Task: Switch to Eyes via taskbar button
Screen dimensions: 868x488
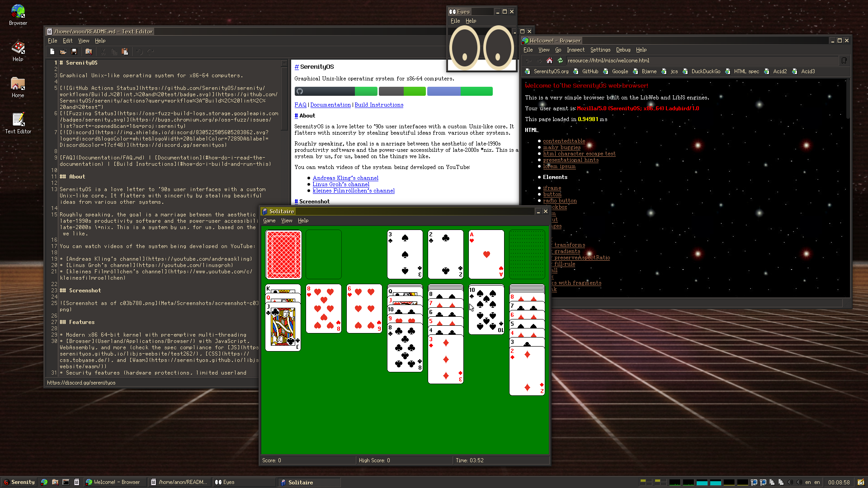Action: [244, 482]
